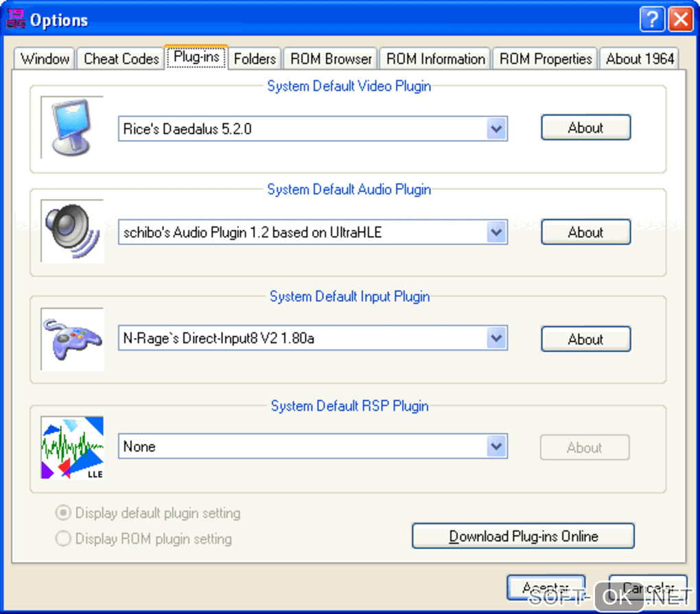Close the Options dialog with the red X

coord(680,19)
